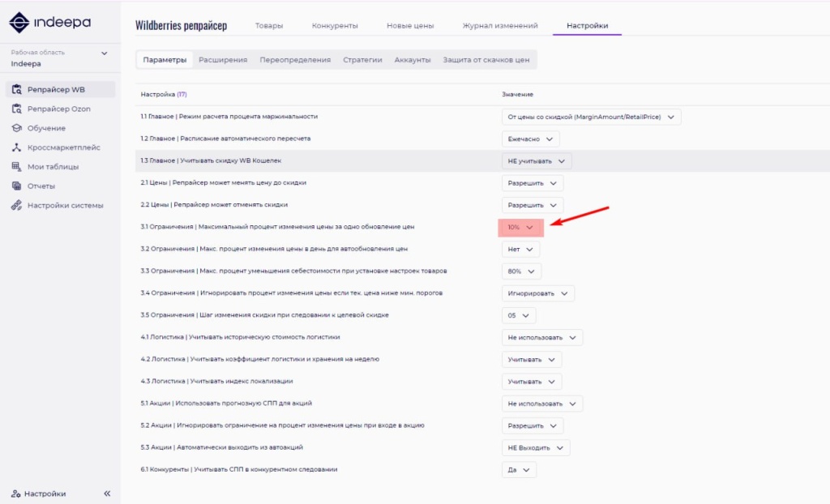This screenshot has height=504, width=830.
Task: Open the НЕ учитывать WB Кошелек dropdown
Action: pos(536,161)
